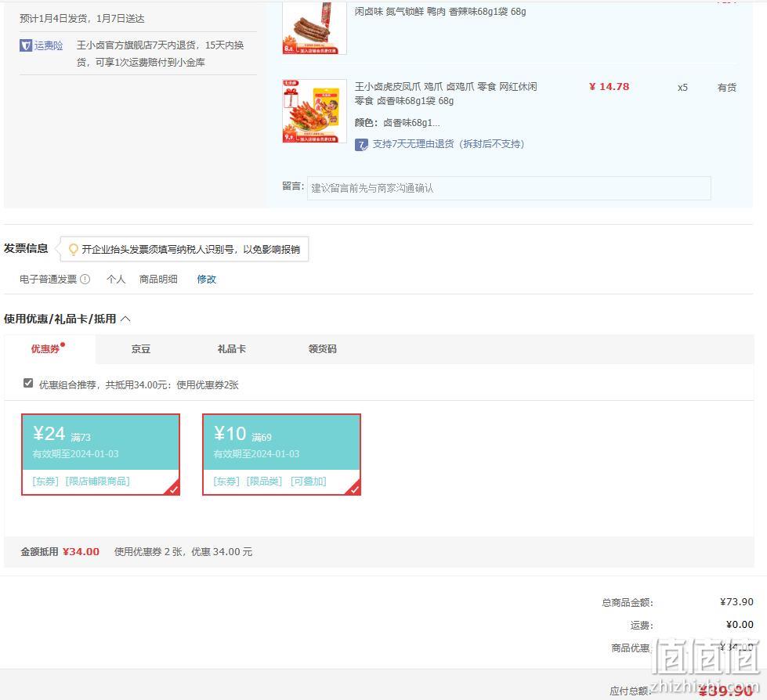This screenshot has height=700, width=767.
Task: Click the x5 quantity text
Action: [x=682, y=88]
